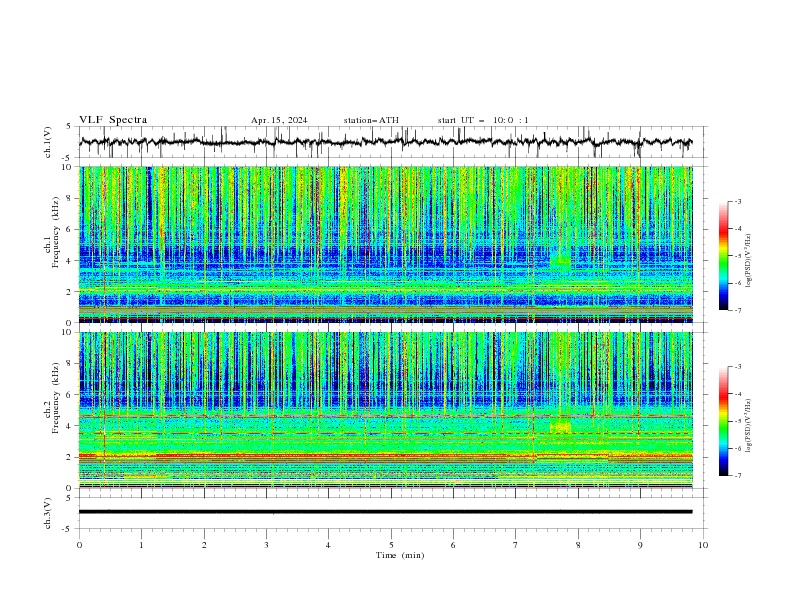Screen dimensions: 792x612
Task: Click the "-7" label on the lower colorbar
Action: pos(737,476)
